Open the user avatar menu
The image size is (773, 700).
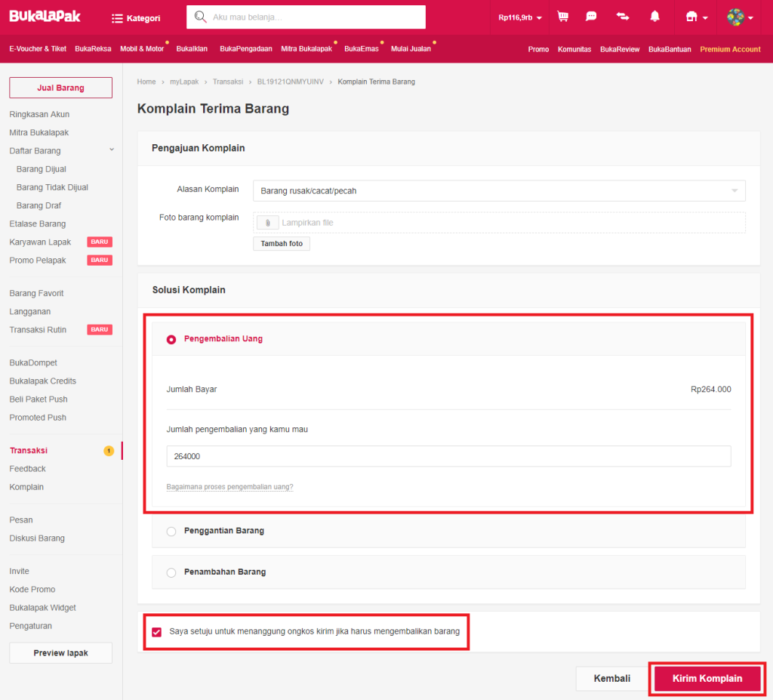(740, 17)
